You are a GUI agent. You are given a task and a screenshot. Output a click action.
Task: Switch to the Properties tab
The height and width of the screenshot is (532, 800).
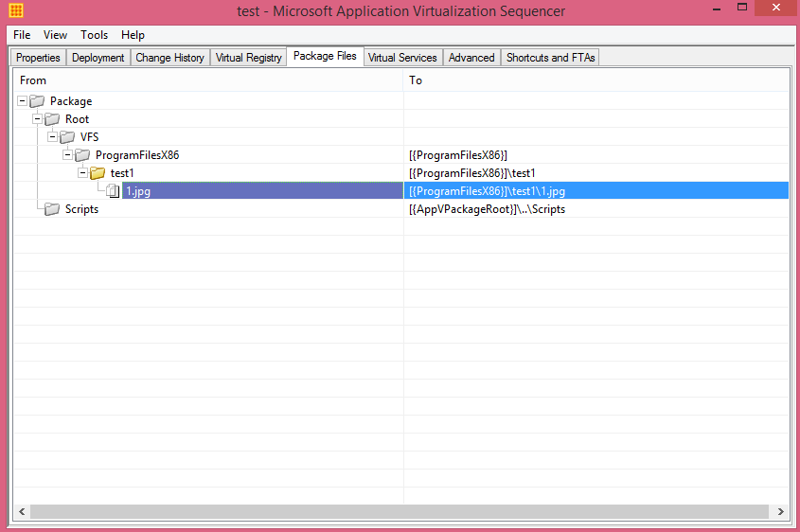38,58
